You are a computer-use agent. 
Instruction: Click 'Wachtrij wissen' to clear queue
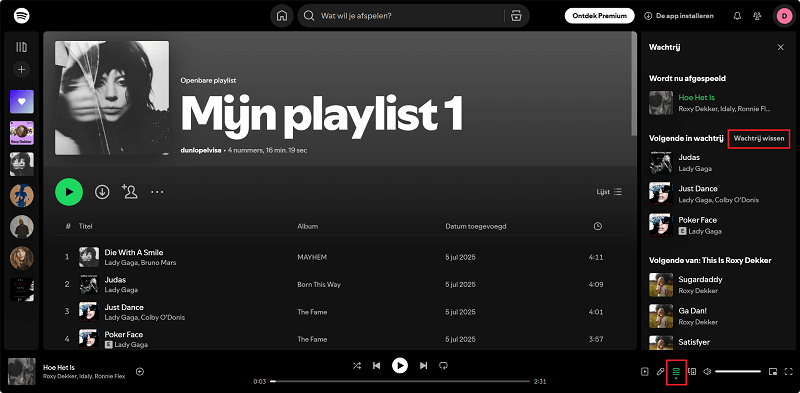click(759, 139)
